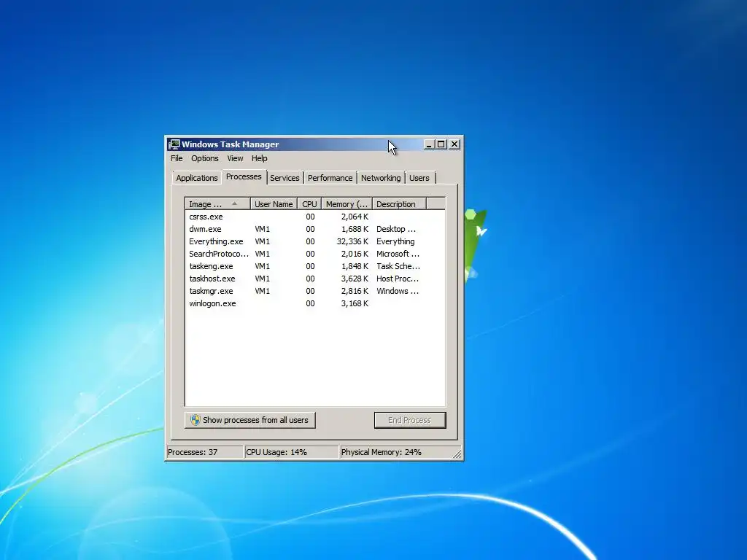Open the Performance tab
The image size is (747, 560).
click(x=330, y=178)
